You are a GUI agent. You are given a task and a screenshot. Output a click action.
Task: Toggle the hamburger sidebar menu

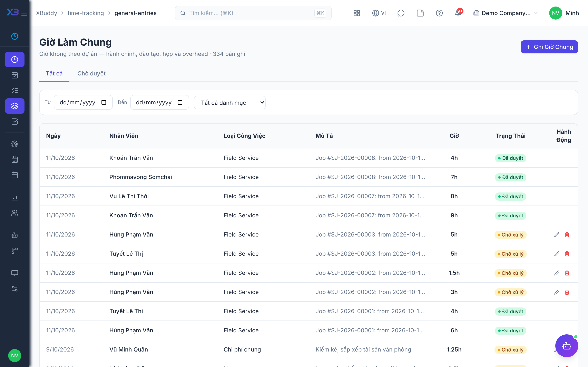pyautogui.click(x=24, y=13)
